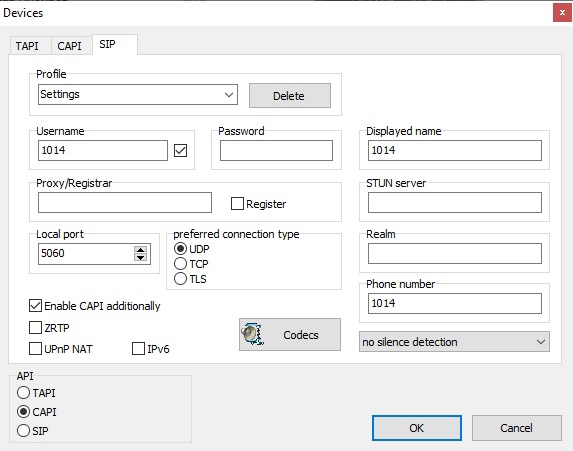Select TCP connection type
Screen dimensions: 573x451
coord(180,264)
